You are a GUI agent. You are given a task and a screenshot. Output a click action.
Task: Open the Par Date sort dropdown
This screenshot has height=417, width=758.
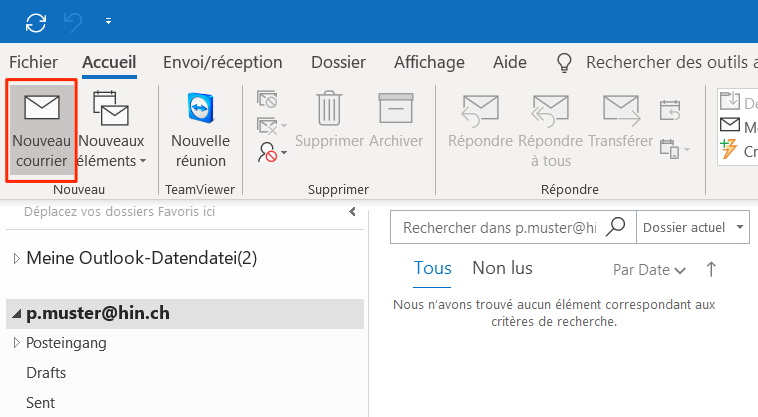click(x=649, y=270)
